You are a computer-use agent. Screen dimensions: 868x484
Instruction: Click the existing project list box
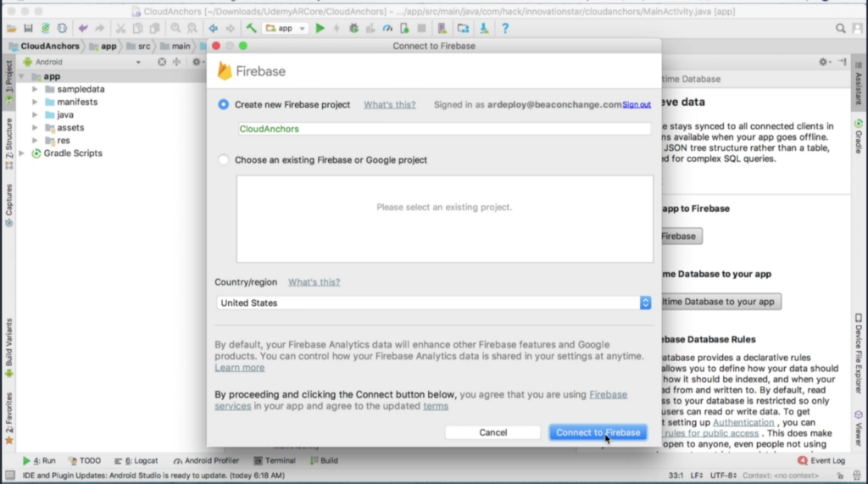444,219
